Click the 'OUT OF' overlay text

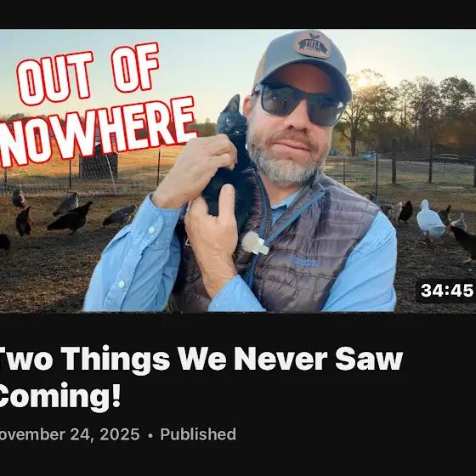[88, 75]
